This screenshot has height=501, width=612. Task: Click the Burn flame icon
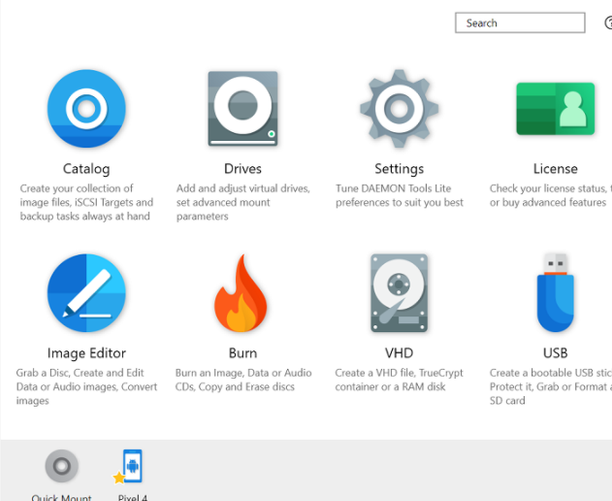click(242, 293)
